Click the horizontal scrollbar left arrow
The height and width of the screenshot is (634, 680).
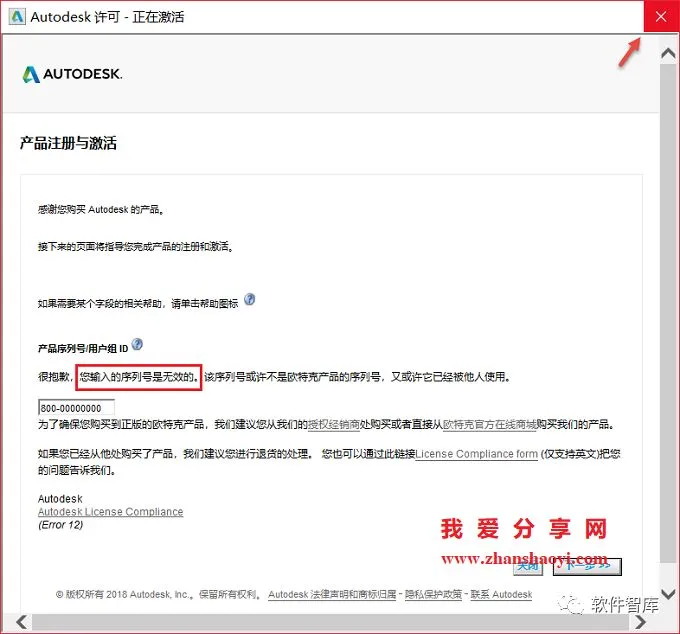(x=21, y=622)
